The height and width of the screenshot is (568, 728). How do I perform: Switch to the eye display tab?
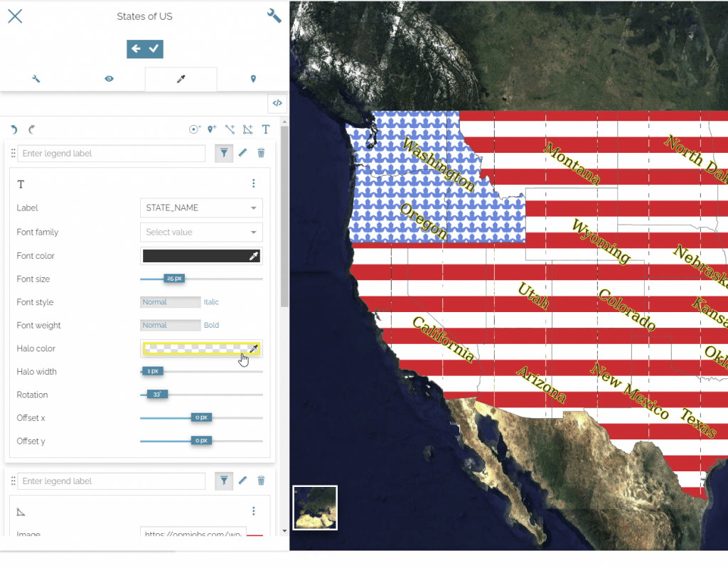click(109, 79)
